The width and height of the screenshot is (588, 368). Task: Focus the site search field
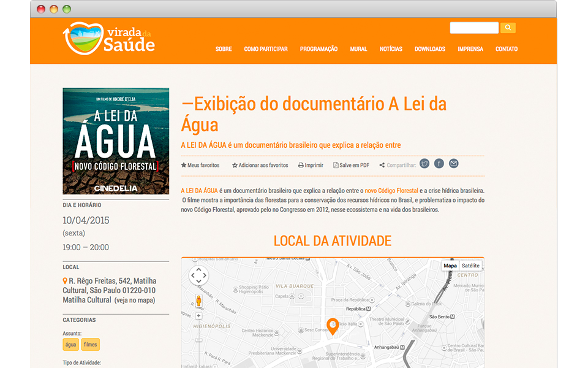(x=474, y=28)
